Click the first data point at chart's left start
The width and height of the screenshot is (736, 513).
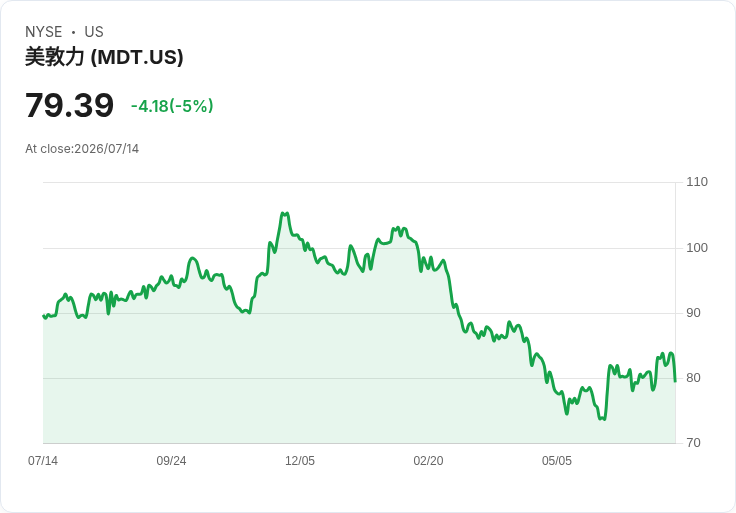(43, 316)
